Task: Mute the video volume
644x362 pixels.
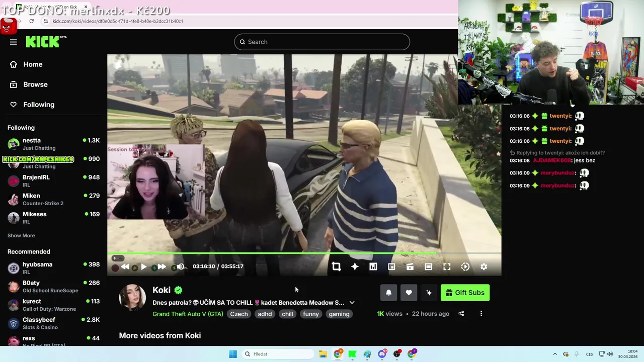Action: (181, 267)
